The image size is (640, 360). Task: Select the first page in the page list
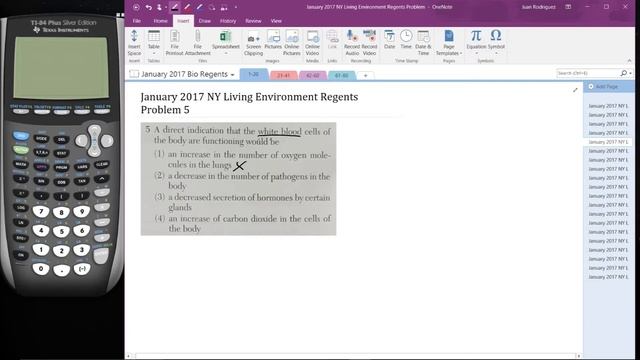coord(608,106)
